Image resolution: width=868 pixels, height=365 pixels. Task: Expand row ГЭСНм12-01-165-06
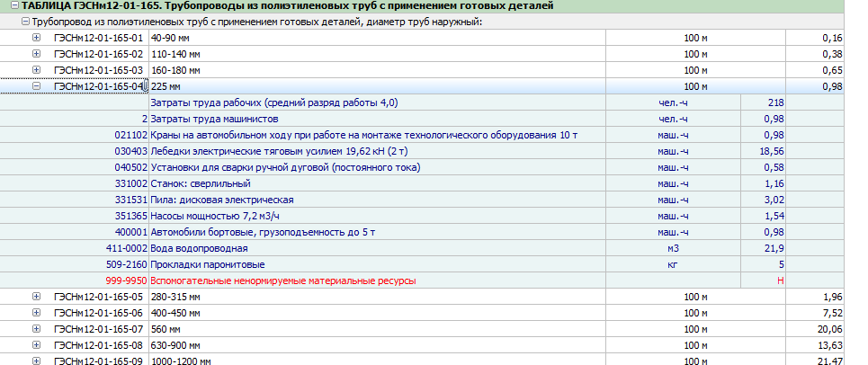[x=37, y=313]
